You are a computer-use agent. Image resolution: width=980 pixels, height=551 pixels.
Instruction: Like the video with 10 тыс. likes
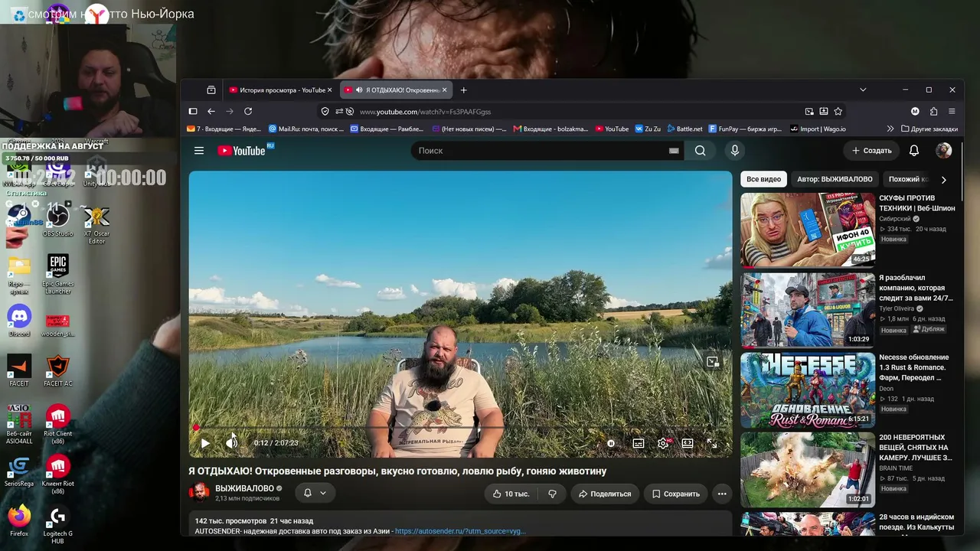click(511, 494)
